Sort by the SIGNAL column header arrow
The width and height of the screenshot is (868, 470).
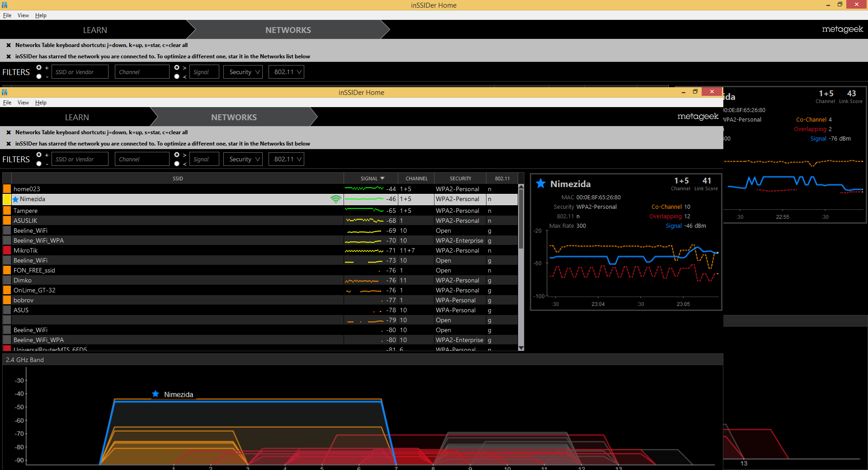(x=382, y=179)
